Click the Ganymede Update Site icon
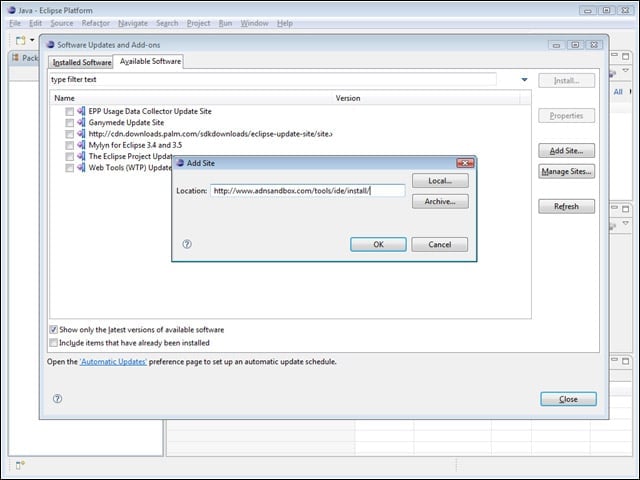The height and width of the screenshot is (480, 640). point(82,122)
